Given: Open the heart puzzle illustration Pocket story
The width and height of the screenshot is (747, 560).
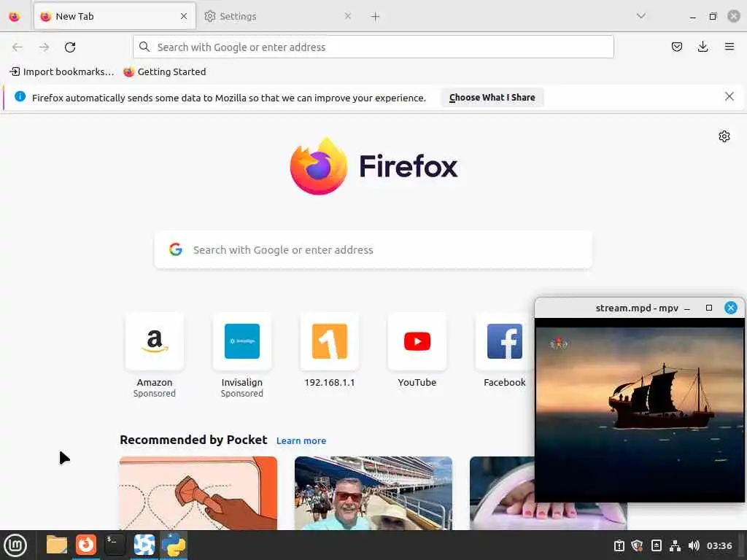Looking at the screenshot, I should tap(198, 494).
